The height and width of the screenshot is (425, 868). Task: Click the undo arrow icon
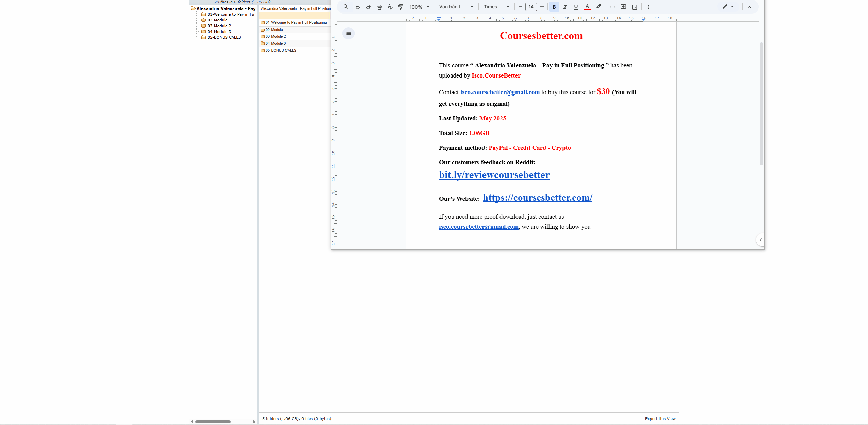point(357,7)
